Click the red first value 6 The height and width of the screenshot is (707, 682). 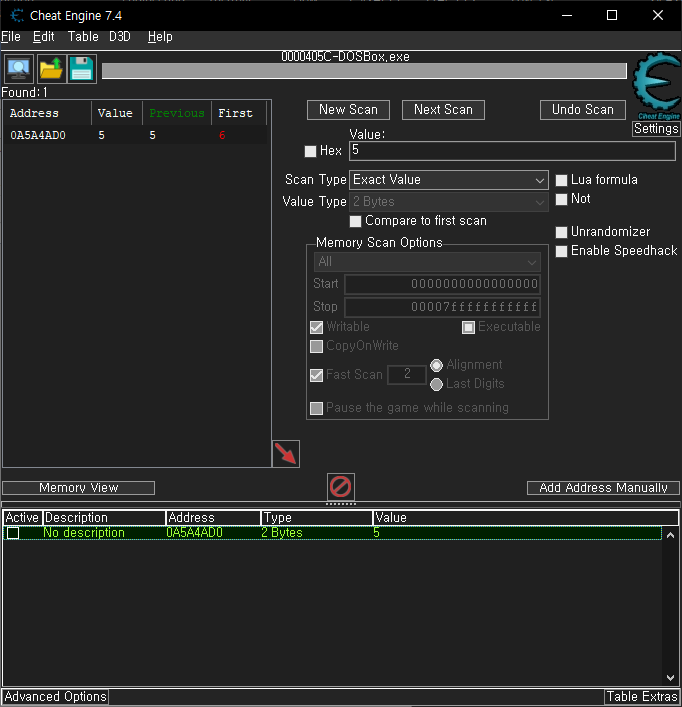pyautogui.click(x=222, y=135)
